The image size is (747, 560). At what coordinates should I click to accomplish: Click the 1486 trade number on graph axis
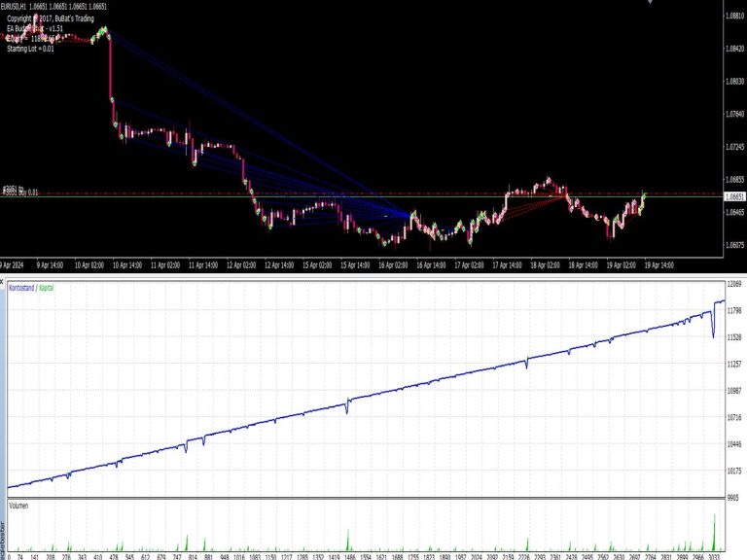tap(350, 557)
